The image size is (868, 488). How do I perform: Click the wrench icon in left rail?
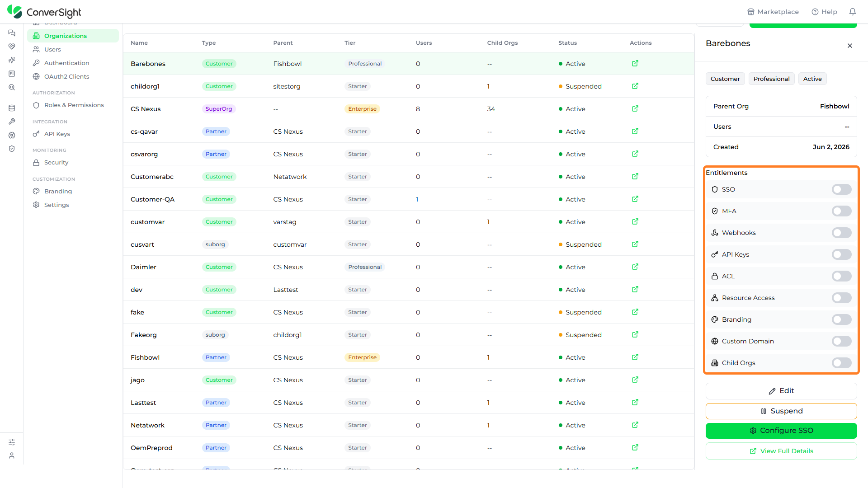pos(12,122)
